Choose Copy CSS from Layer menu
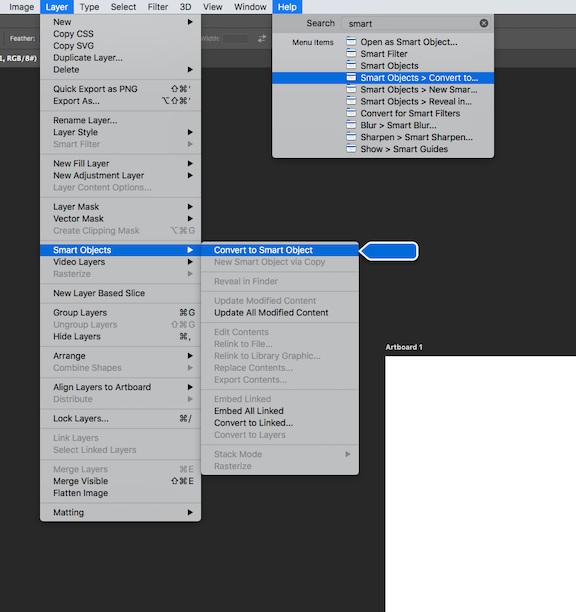Image resolution: width=576 pixels, height=612 pixels. 121,34
